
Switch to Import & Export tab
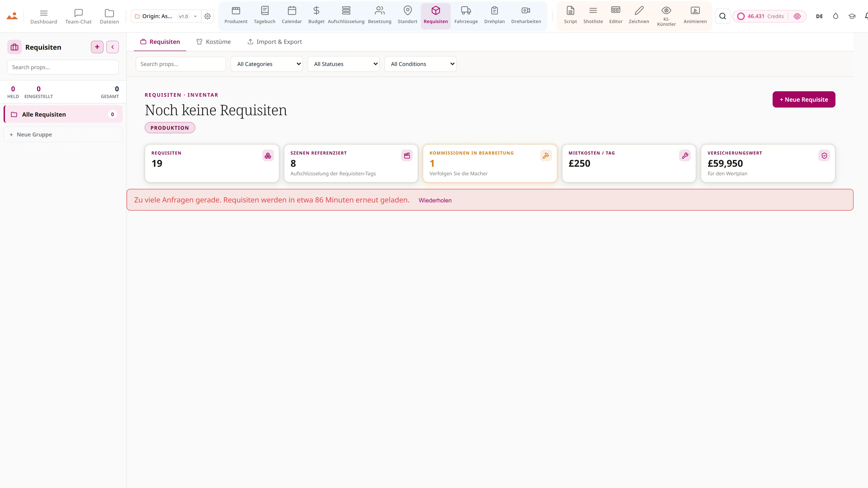pyautogui.click(x=275, y=42)
